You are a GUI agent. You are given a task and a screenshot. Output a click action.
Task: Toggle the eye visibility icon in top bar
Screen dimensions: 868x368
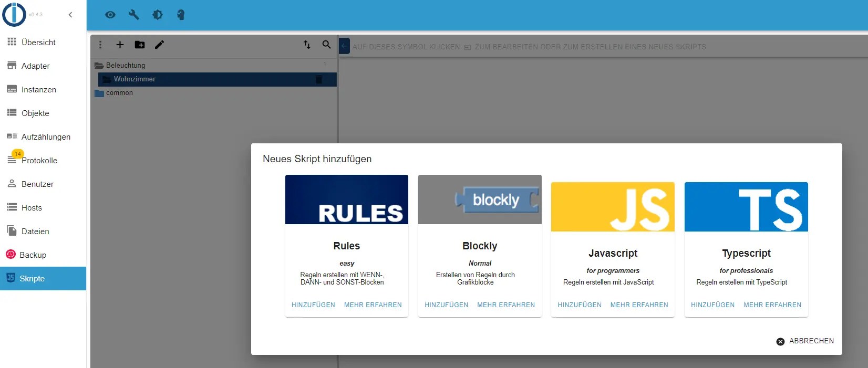[x=110, y=15]
